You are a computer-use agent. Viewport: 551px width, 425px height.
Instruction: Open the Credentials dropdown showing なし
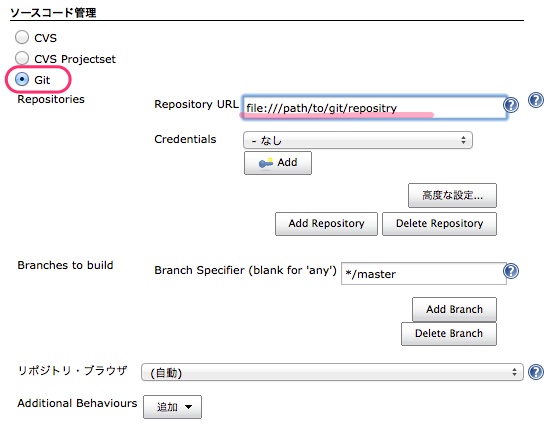pos(358,140)
